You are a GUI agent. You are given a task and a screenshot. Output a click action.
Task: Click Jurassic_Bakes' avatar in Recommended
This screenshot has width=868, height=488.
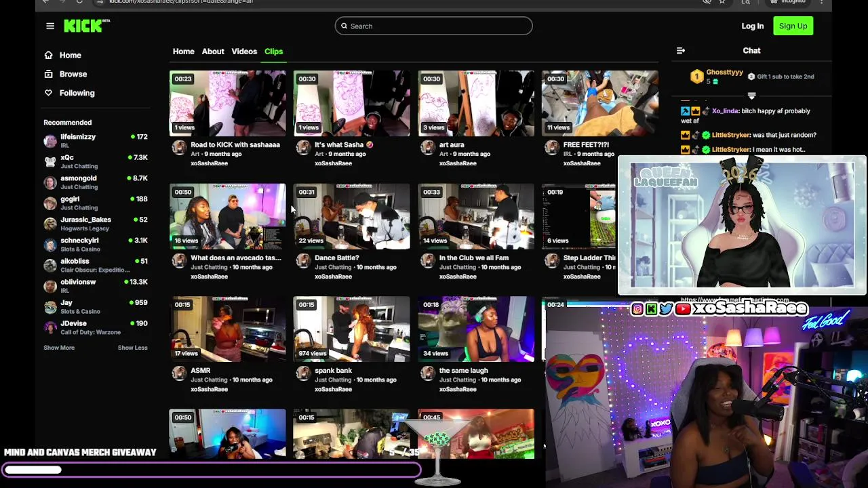click(50, 224)
